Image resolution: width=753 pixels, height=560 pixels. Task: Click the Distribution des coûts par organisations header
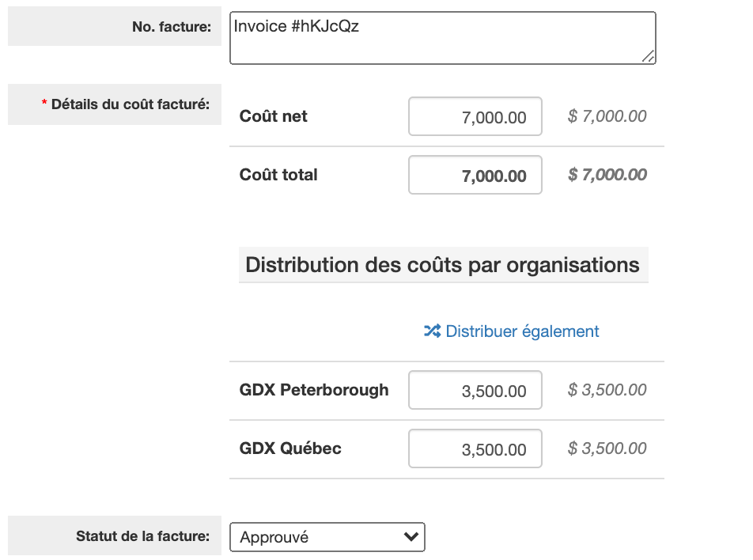click(443, 265)
